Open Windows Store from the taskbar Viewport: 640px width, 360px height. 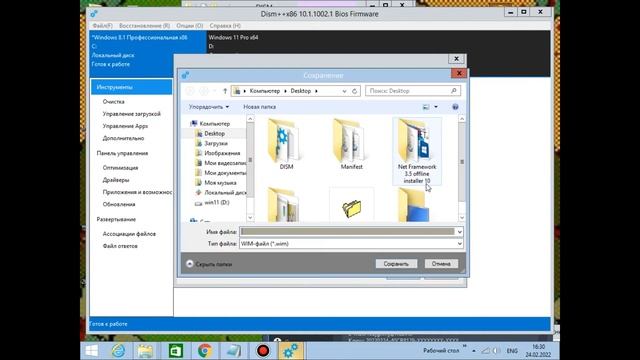176,351
